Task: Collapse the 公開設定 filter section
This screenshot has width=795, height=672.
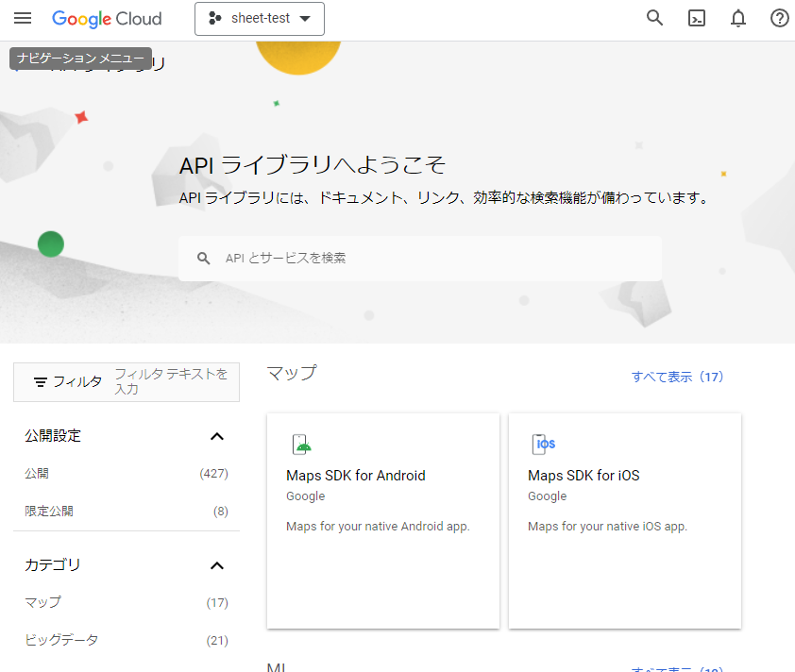Action: 217,436
